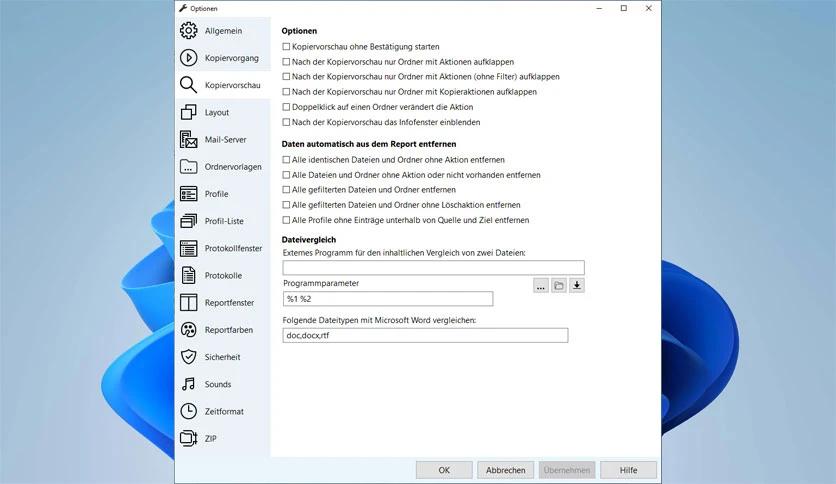Image resolution: width=836 pixels, height=484 pixels.
Task: Open the Profile card icon
Action: tap(188, 194)
